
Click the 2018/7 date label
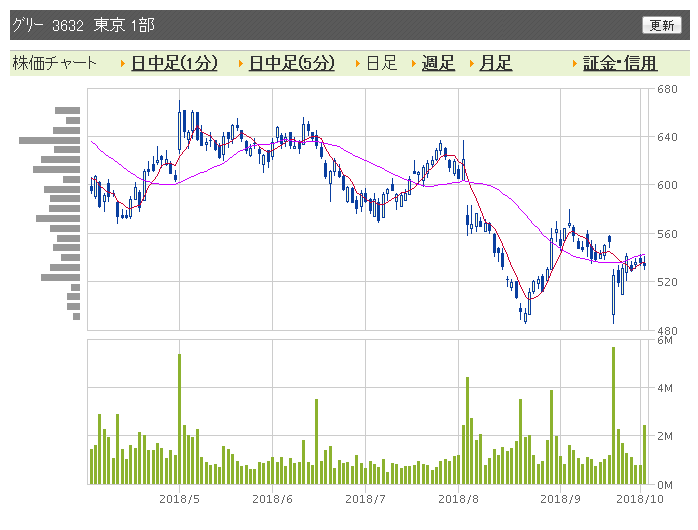tap(365, 499)
